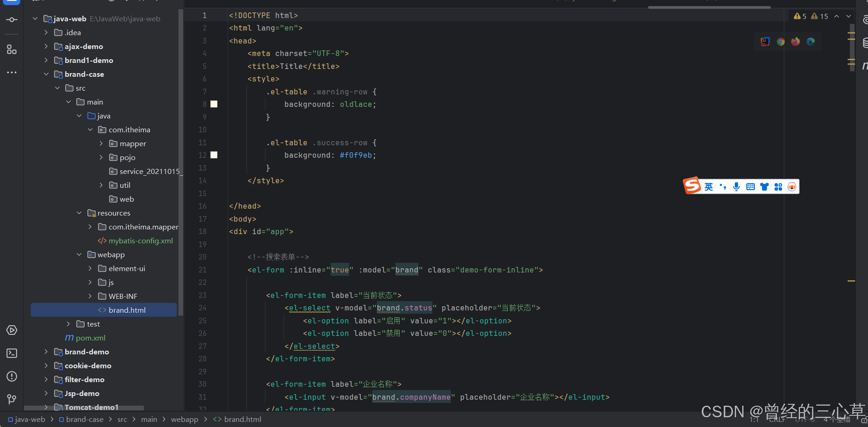Screen dimensions: 868x427
Task: Click project tree vertical scrollbar
Action: coord(181,162)
